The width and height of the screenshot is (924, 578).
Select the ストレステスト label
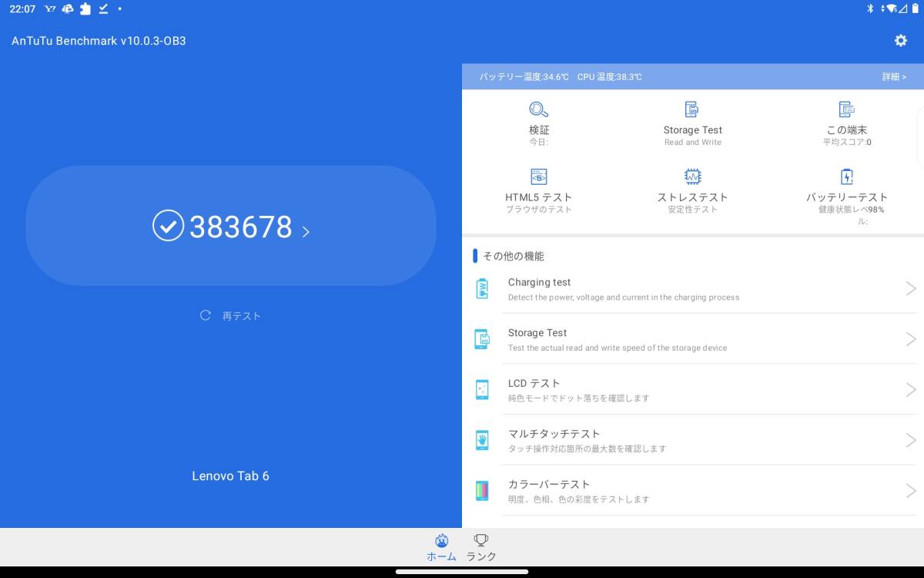pyautogui.click(x=693, y=197)
